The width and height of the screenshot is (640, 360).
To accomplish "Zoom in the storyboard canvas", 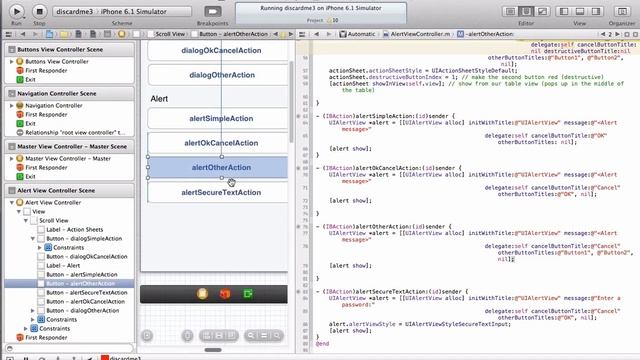I will [276, 336].
